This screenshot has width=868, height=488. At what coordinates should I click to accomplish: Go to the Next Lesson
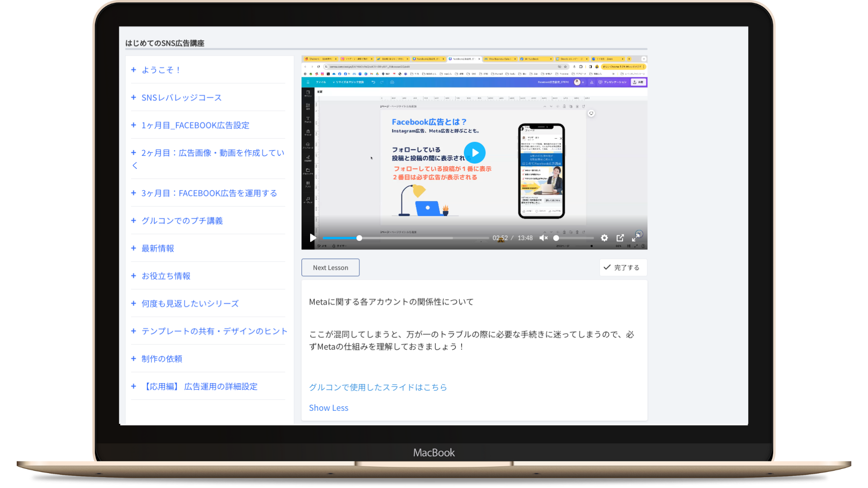(x=330, y=267)
